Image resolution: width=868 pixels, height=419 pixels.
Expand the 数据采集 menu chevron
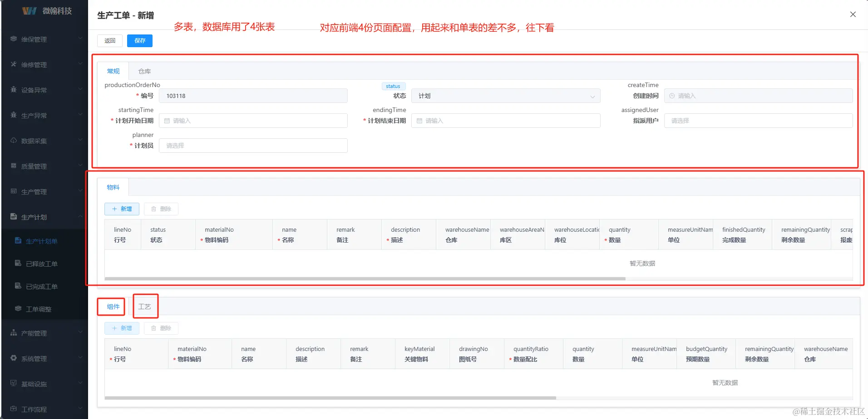click(x=80, y=141)
